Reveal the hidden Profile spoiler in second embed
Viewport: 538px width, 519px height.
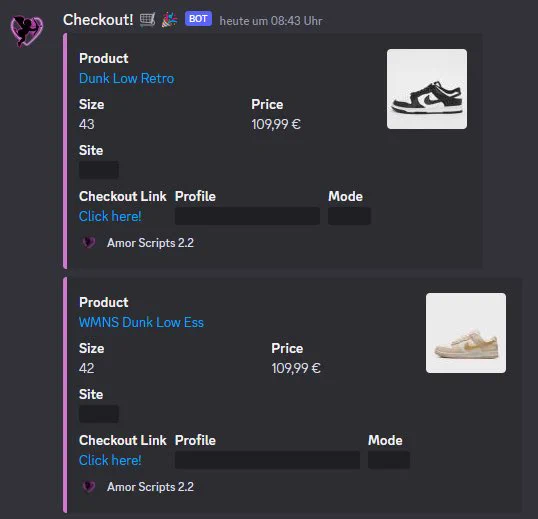pyautogui.click(x=267, y=460)
